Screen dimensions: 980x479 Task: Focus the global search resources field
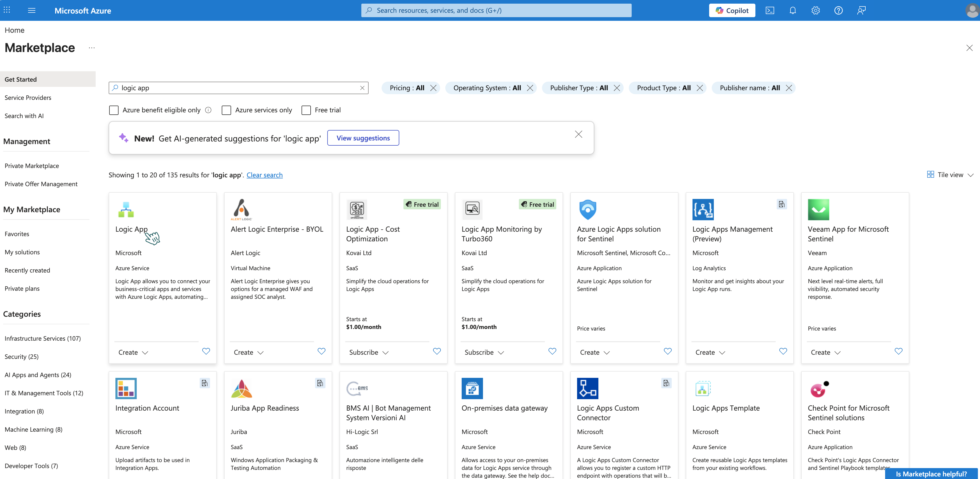pyautogui.click(x=496, y=10)
